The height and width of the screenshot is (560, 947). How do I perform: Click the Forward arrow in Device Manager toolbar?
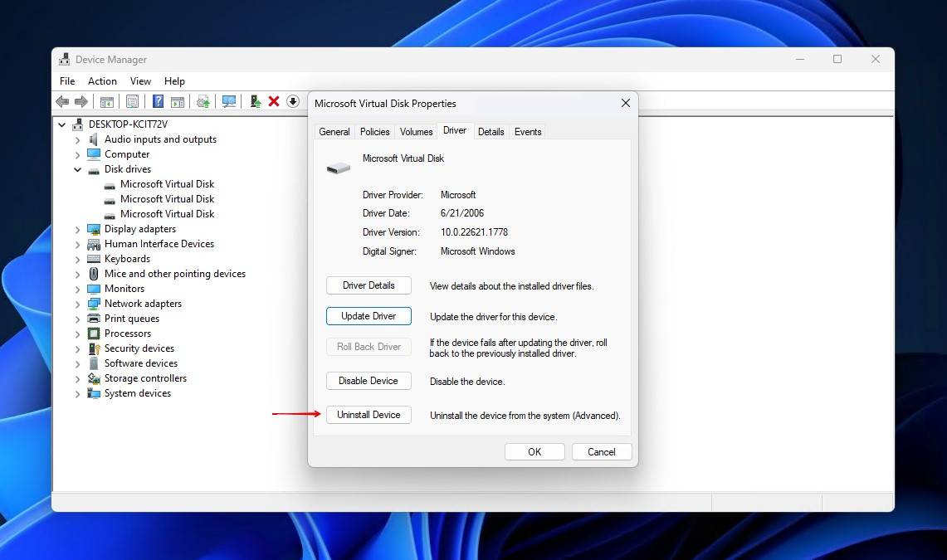tap(81, 101)
